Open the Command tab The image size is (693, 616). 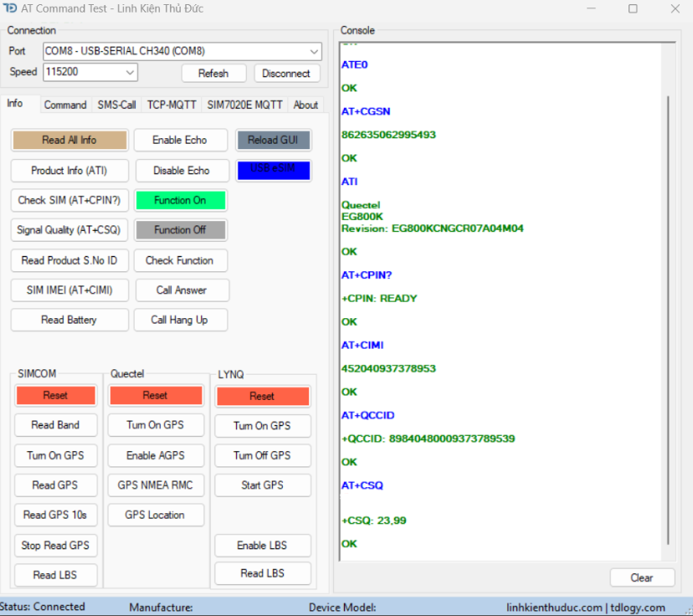[65, 105]
